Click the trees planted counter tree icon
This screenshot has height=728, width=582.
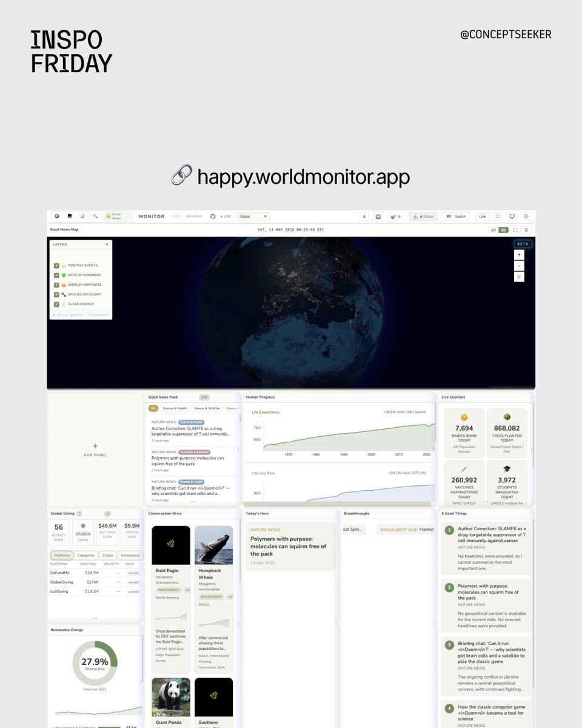tap(507, 418)
